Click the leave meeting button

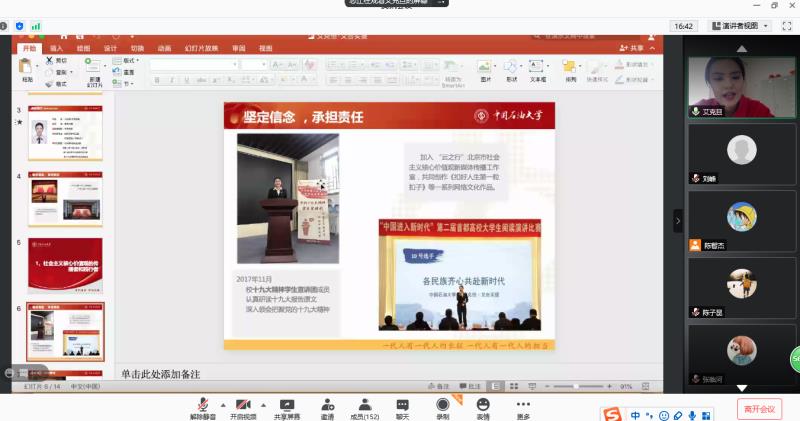click(x=759, y=408)
